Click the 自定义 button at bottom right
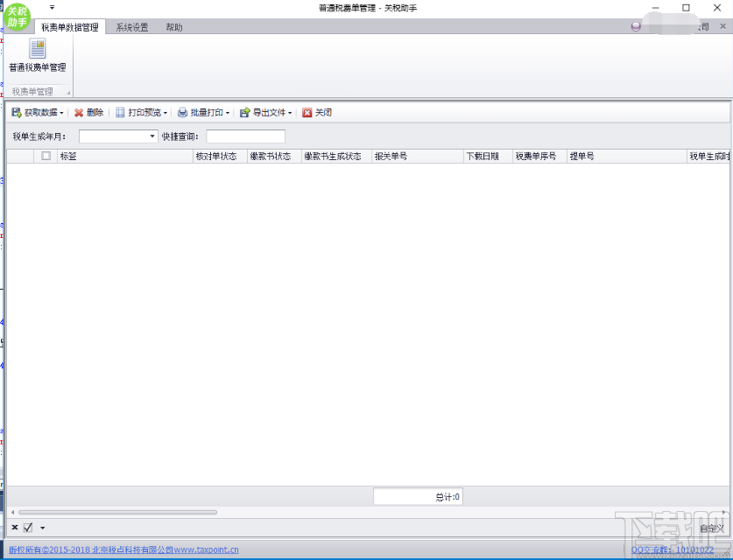Viewport: 733px width, 560px height. pyautogui.click(x=714, y=527)
